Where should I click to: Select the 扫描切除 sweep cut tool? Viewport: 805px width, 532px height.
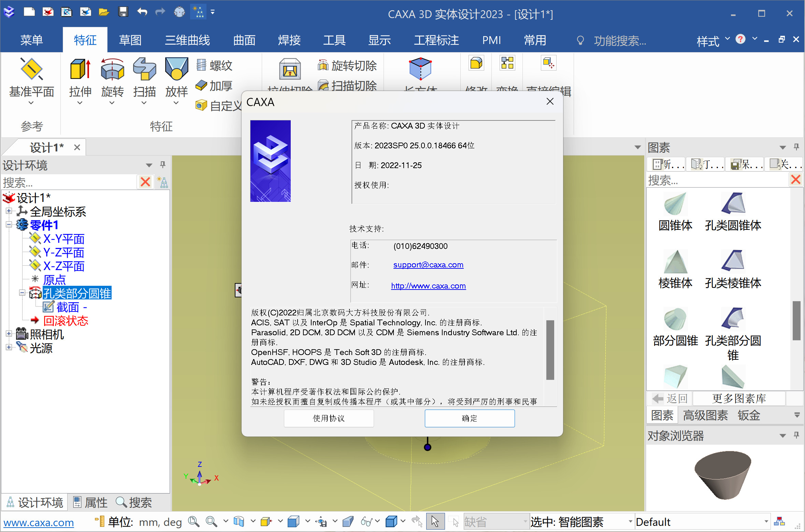pyautogui.click(x=347, y=86)
